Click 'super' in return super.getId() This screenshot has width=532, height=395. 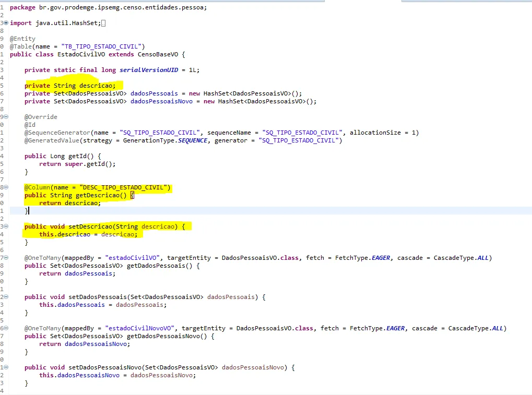point(74,164)
